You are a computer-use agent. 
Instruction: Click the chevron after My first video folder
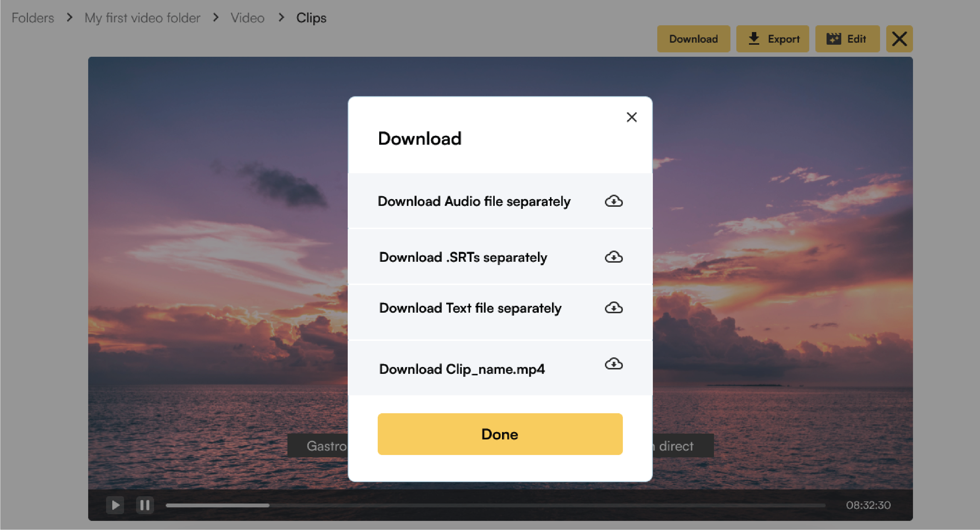pos(216,18)
